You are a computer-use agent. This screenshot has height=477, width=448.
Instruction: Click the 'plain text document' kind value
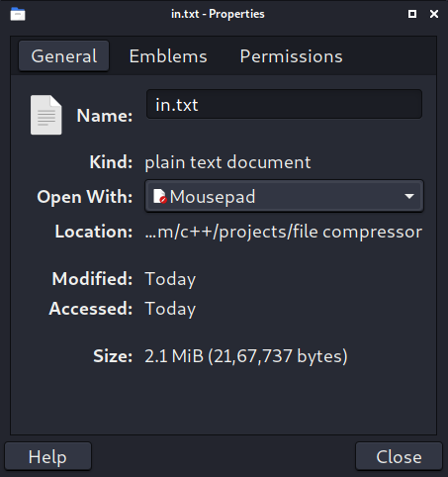(x=227, y=162)
